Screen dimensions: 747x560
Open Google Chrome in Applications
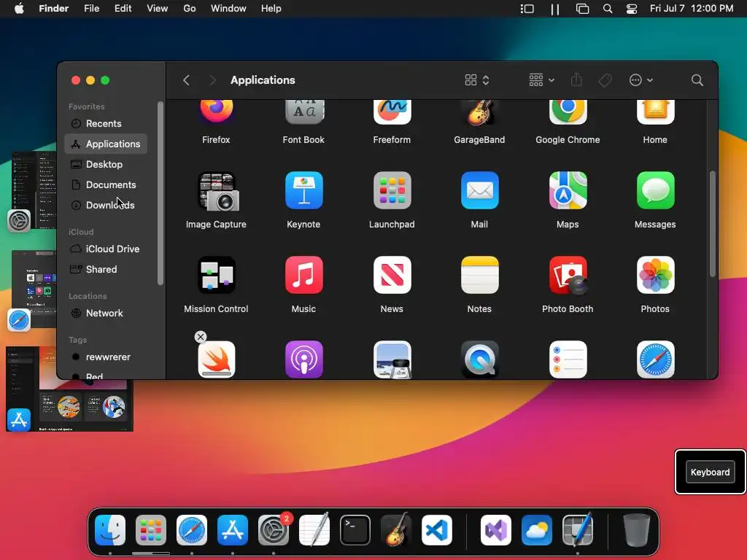click(x=568, y=112)
